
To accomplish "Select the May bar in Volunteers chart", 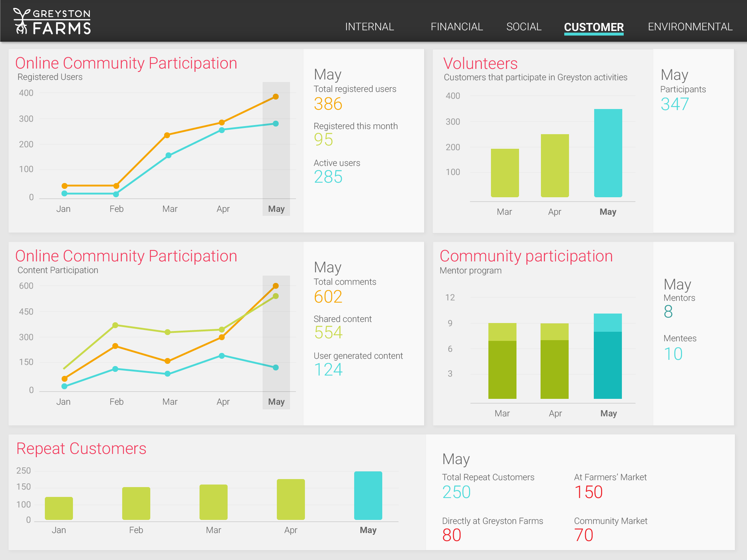I will click(x=608, y=153).
